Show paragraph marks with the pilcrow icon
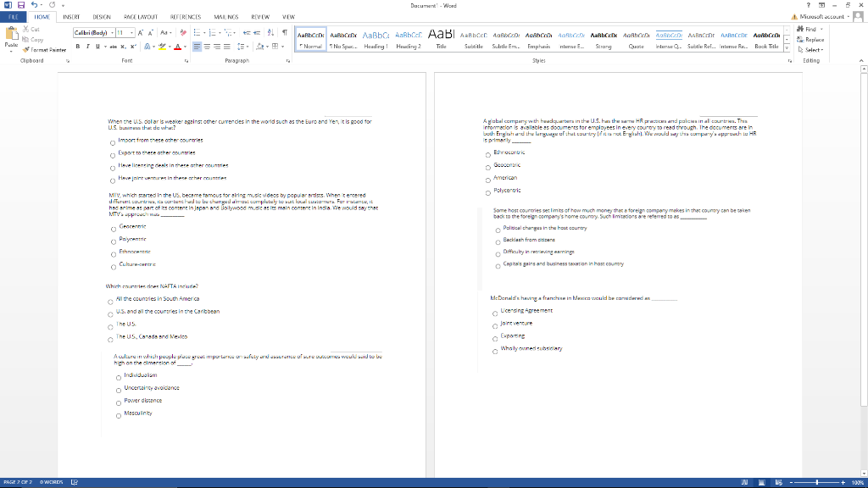The height and width of the screenshot is (488, 868). coord(285,33)
